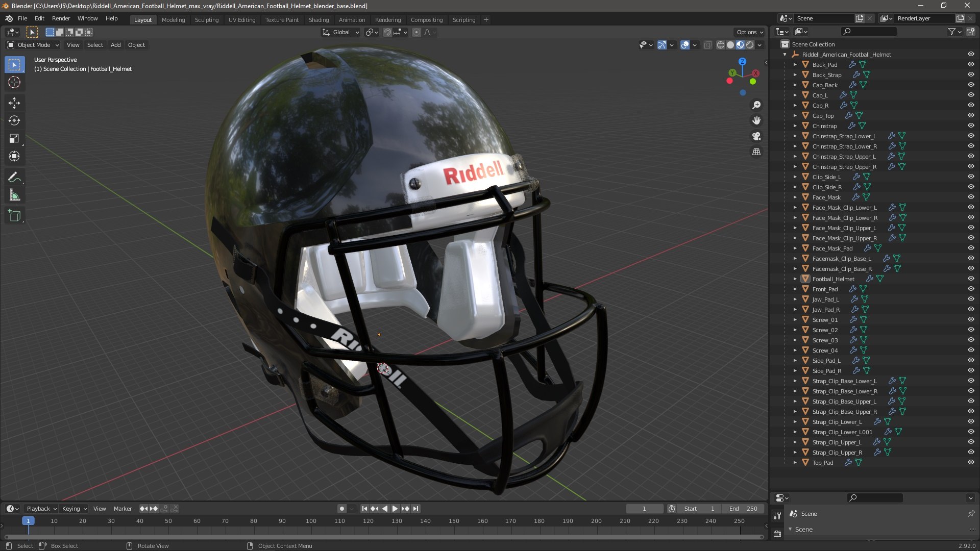Collapse the Scene panel in properties
980x551 pixels.
[790, 530]
